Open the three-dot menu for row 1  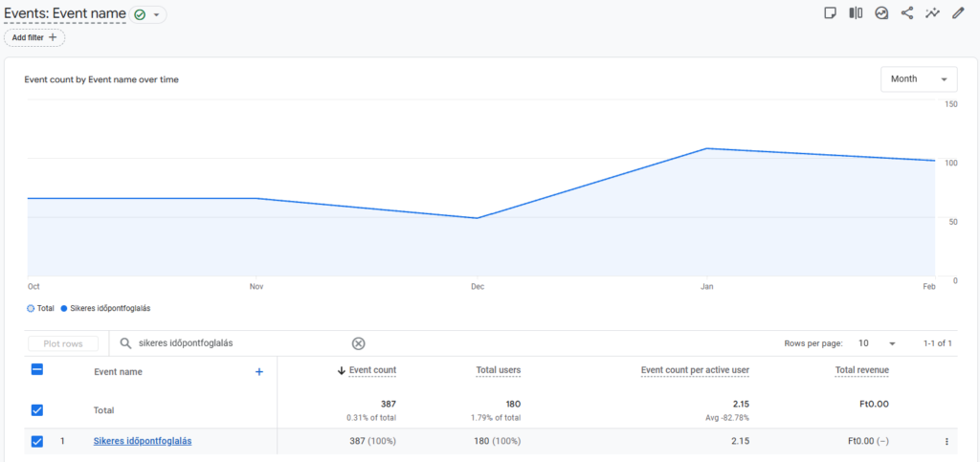[947, 441]
